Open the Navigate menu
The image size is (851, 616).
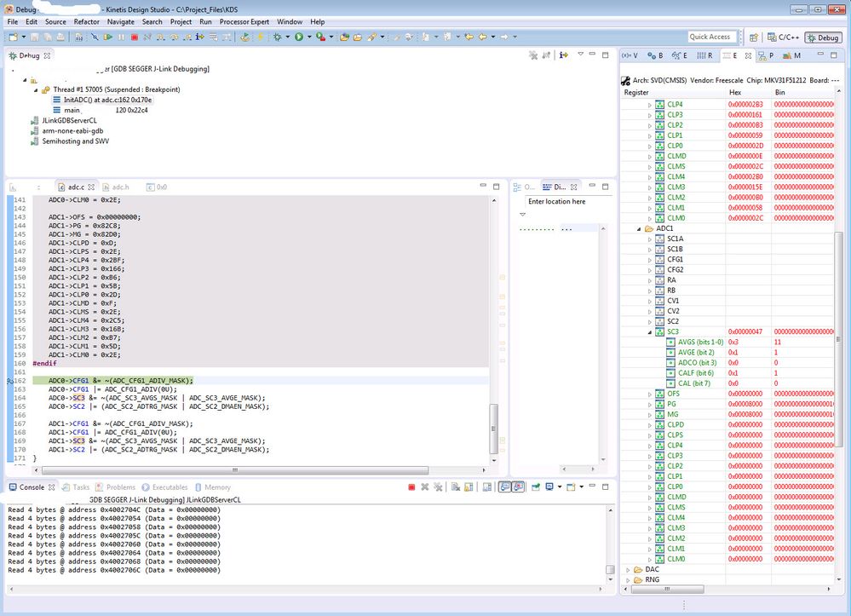pos(120,21)
